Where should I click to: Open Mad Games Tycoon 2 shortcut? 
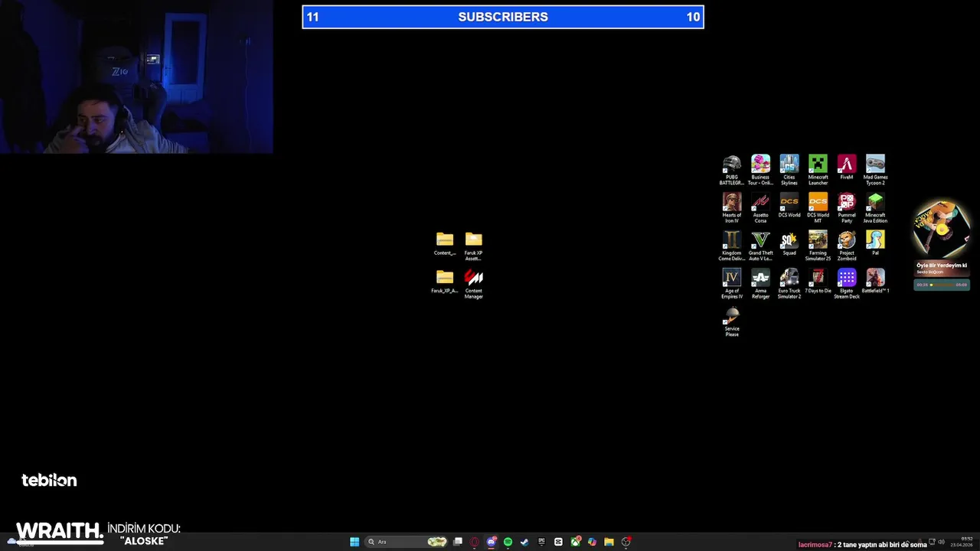(x=875, y=170)
